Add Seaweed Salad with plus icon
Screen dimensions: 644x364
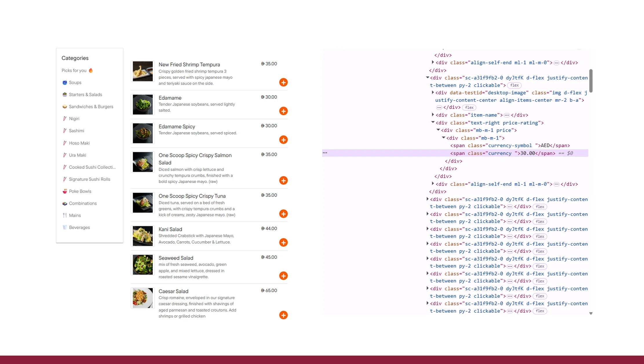[283, 276]
